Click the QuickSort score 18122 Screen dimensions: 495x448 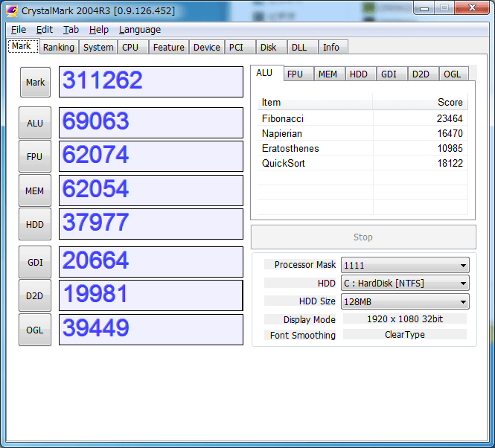pyautogui.click(x=450, y=163)
